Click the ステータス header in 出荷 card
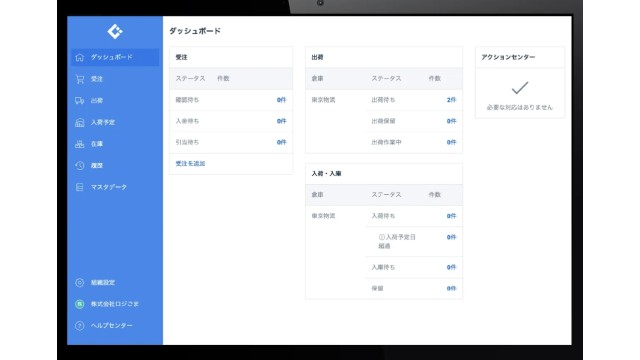640x360 pixels. tap(387, 79)
